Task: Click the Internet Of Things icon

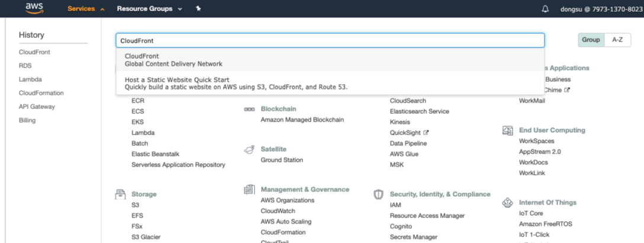Action: coord(508,203)
